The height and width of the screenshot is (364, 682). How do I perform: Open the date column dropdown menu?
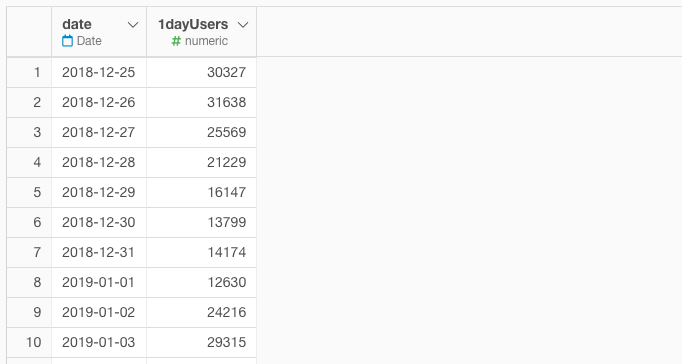[x=133, y=25]
